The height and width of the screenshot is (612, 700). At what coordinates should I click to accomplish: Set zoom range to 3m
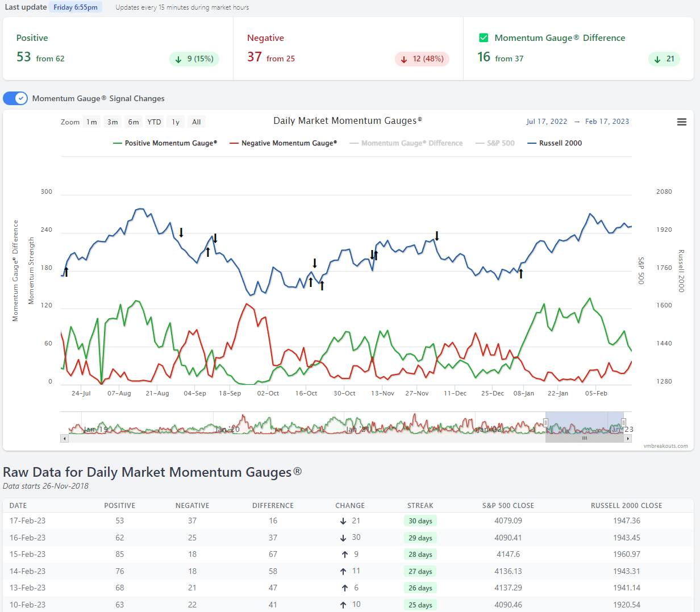click(113, 122)
